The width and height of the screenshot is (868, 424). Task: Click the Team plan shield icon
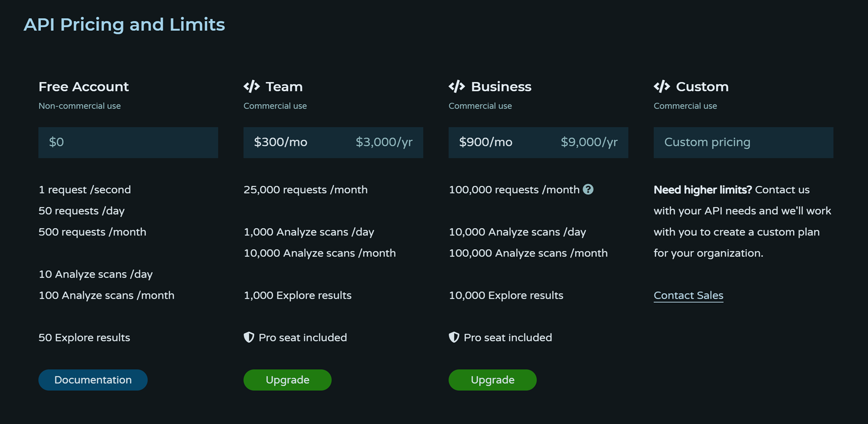[249, 337]
